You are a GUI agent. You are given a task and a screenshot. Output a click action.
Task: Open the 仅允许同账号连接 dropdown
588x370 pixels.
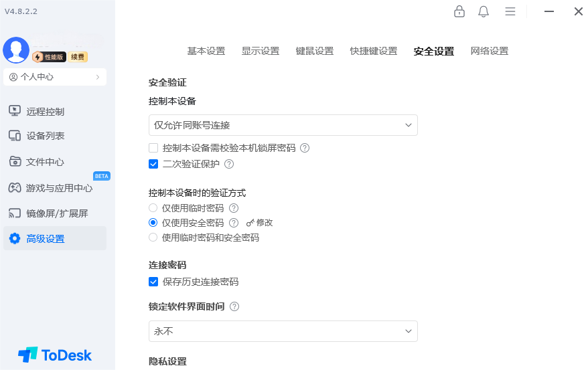(x=283, y=125)
